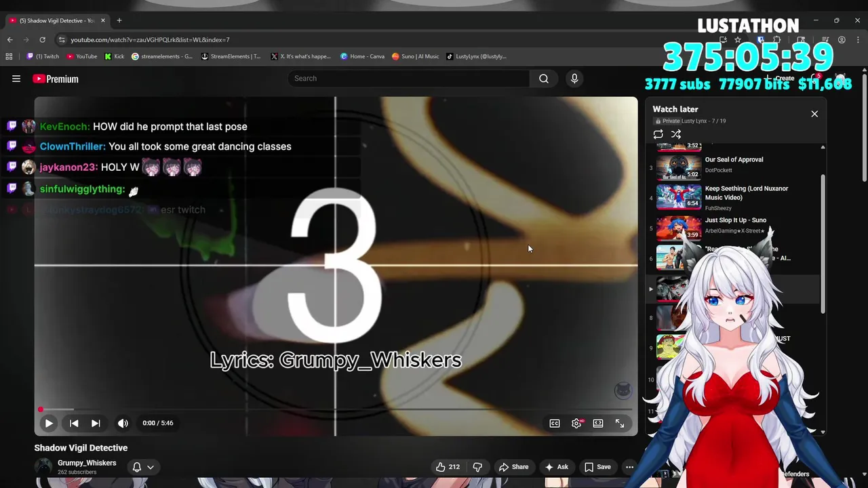Open the Kick bookmark
The width and height of the screenshot is (868, 488).
[115, 56]
